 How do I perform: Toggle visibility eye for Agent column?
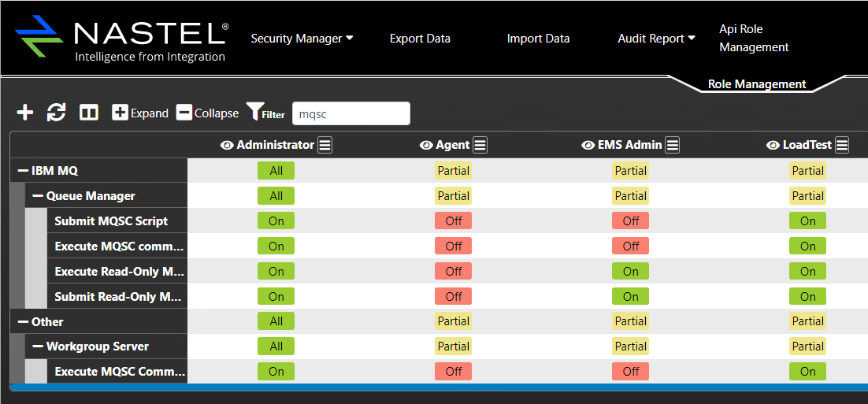pyautogui.click(x=425, y=146)
